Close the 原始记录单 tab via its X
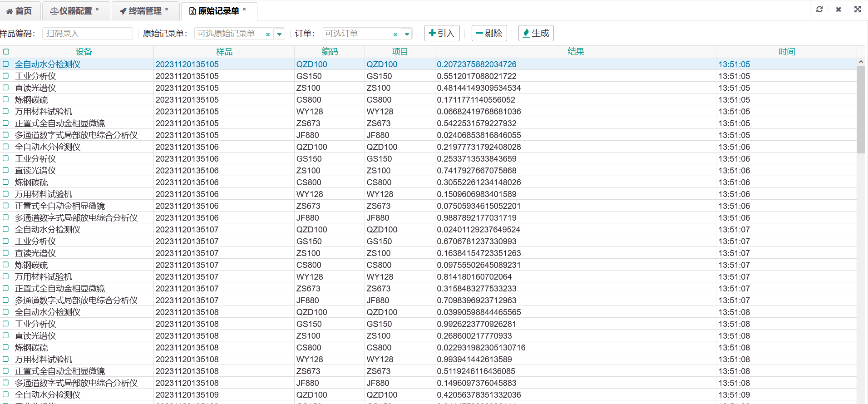868x404 pixels. pyautogui.click(x=244, y=9)
